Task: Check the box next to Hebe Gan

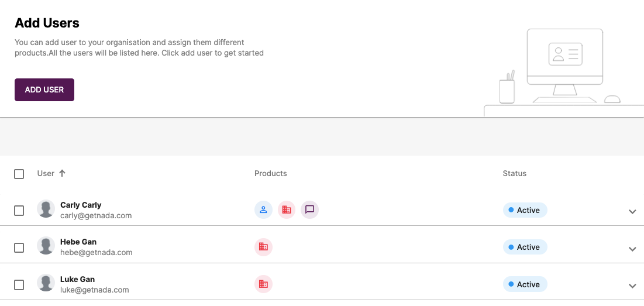Action: click(x=19, y=247)
